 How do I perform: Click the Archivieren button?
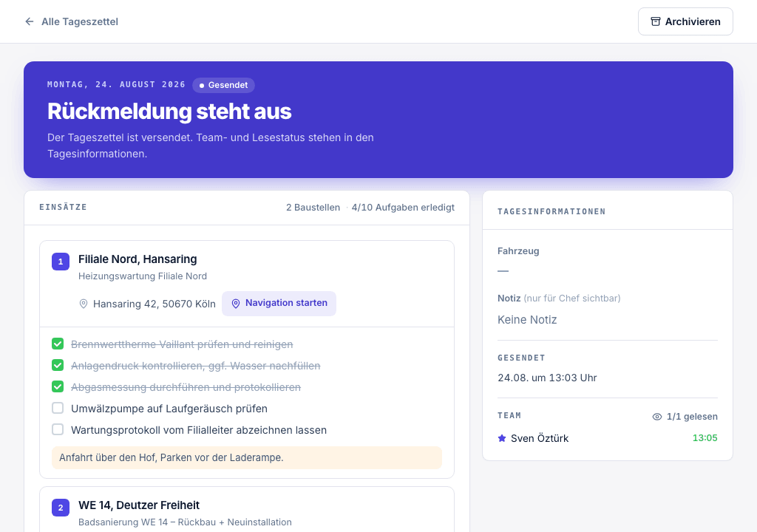pyautogui.click(x=685, y=21)
